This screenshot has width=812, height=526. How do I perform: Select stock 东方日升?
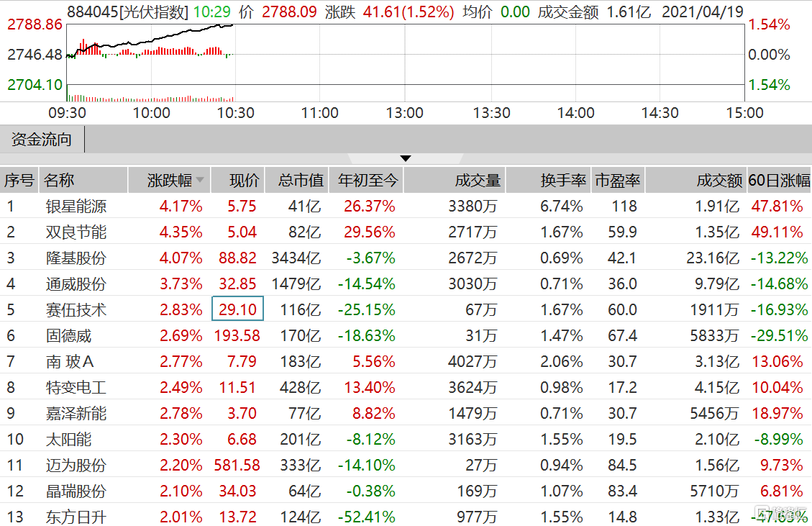click(x=76, y=517)
